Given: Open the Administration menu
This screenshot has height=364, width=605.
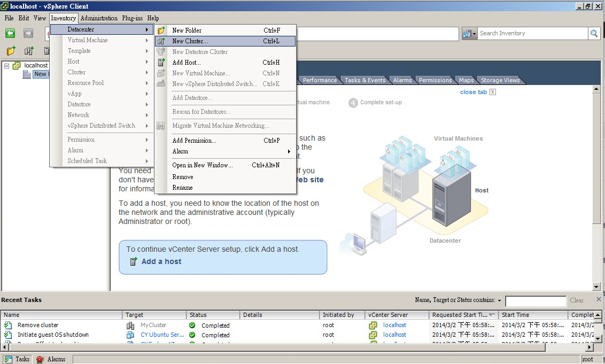Looking at the screenshot, I should click(x=99, y=18).
